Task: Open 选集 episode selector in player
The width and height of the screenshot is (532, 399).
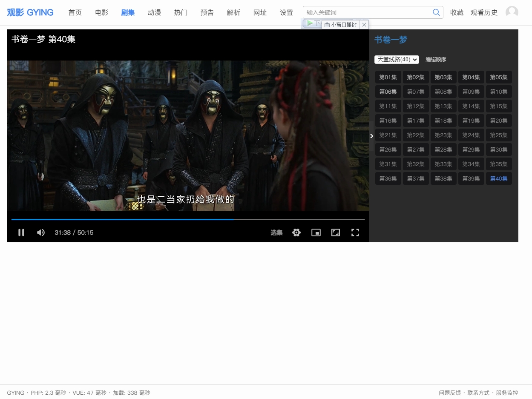Action: [x=276, y=233]
